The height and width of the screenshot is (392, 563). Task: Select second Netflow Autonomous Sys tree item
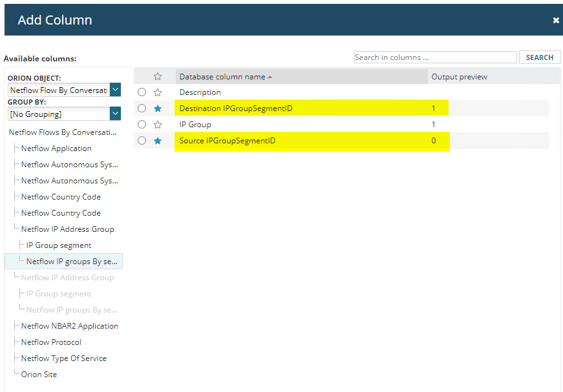pos(70,181)
